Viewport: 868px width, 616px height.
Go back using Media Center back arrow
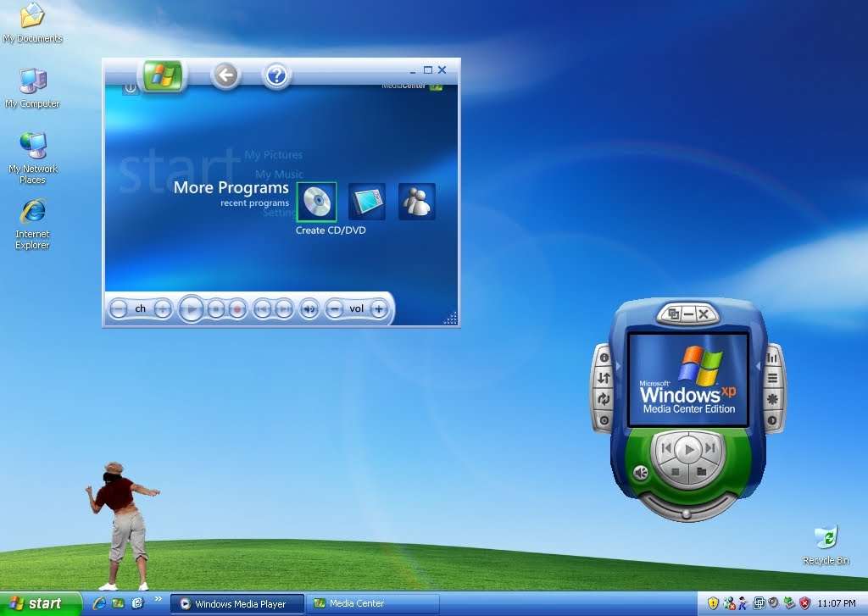[x=225, y=75]
